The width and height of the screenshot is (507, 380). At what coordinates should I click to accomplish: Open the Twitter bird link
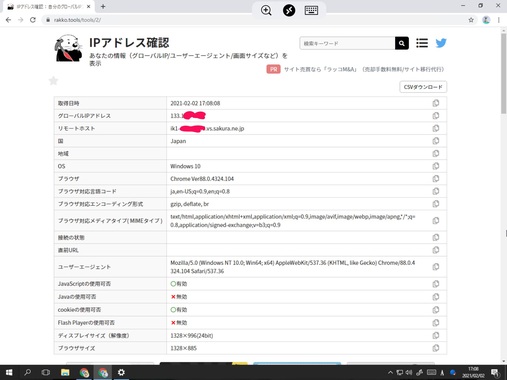[441, 43]
